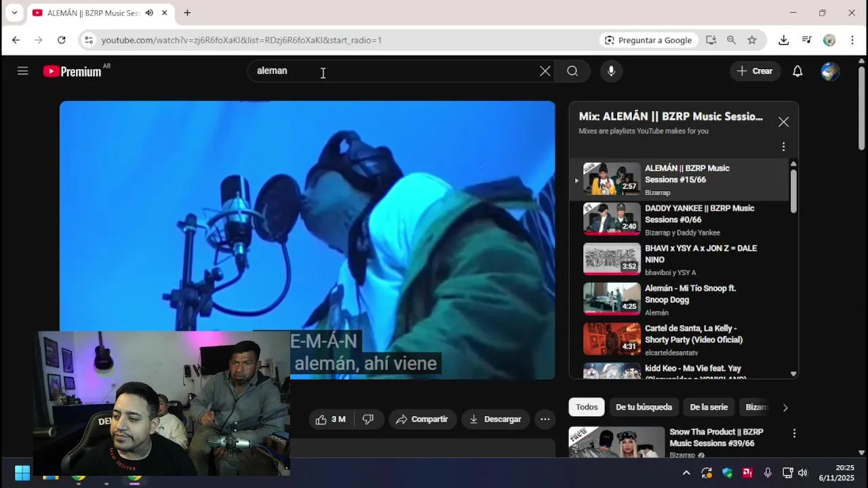This screenshot has height=488, width=868.
Task: Click Preguntar a Google button
Action: [648, 40]
